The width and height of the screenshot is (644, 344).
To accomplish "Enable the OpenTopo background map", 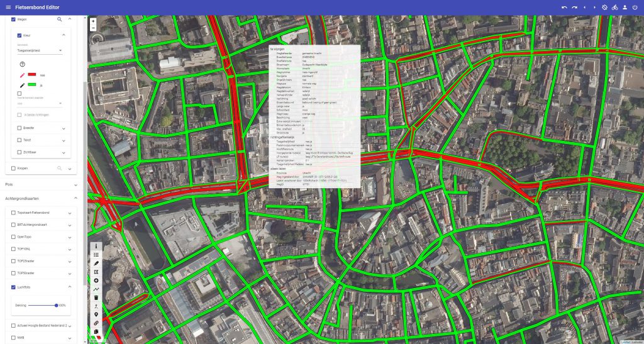I will [x=13, y=236].
